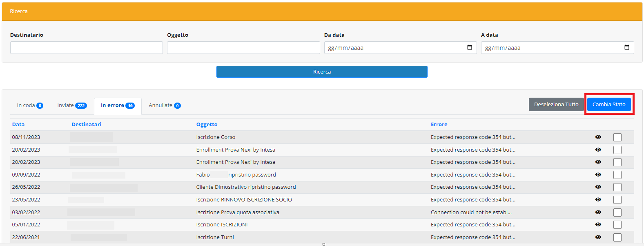
Task: Check the box for Iscrizione Prova quota associativa
Action: [x=617, y=212]
